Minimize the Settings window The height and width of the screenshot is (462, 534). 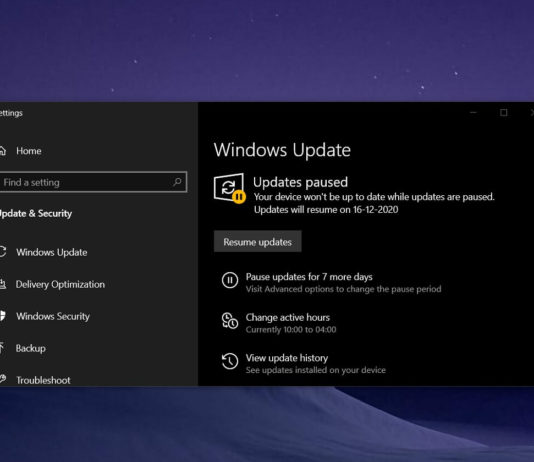tap(473, 113)
